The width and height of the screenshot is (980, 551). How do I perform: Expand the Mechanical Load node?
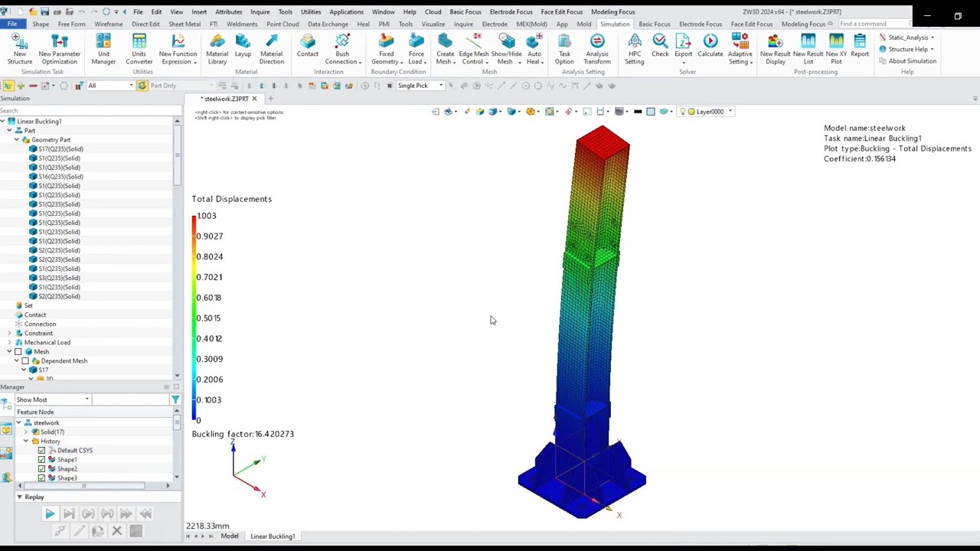[x=9, y=343]
